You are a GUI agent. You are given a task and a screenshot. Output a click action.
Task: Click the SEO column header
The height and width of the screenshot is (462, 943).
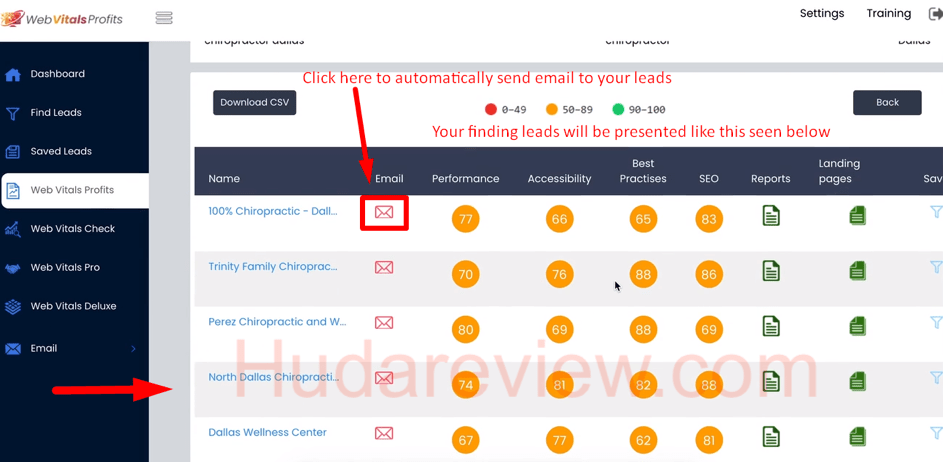(x=708, y=179)
